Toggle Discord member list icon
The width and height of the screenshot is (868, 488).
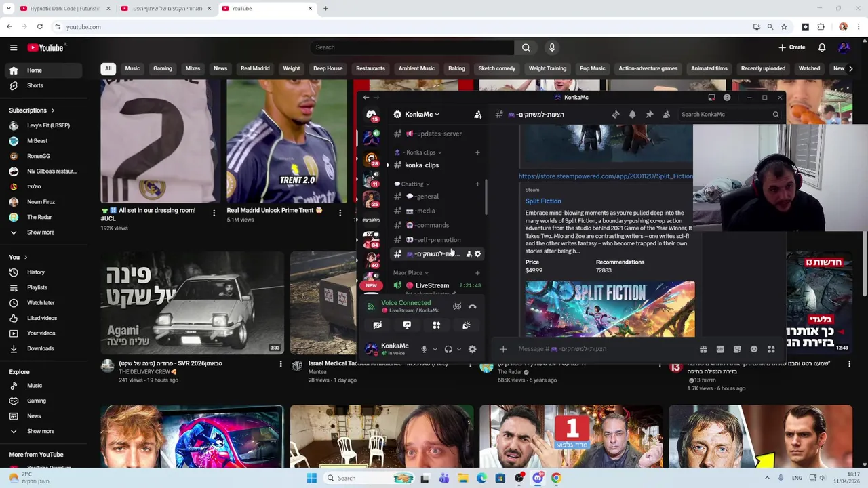click(666, 115)
